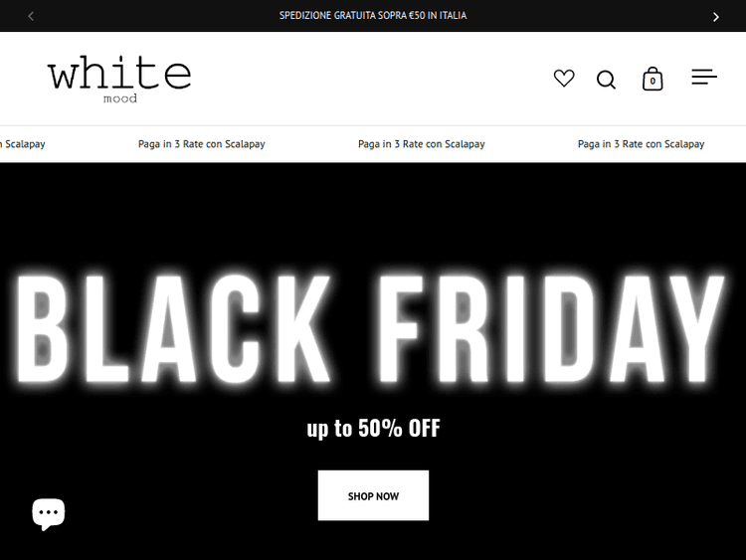
Task: Open the search magnifier icon
Action: pyautogui.click(x=606, y=80)
